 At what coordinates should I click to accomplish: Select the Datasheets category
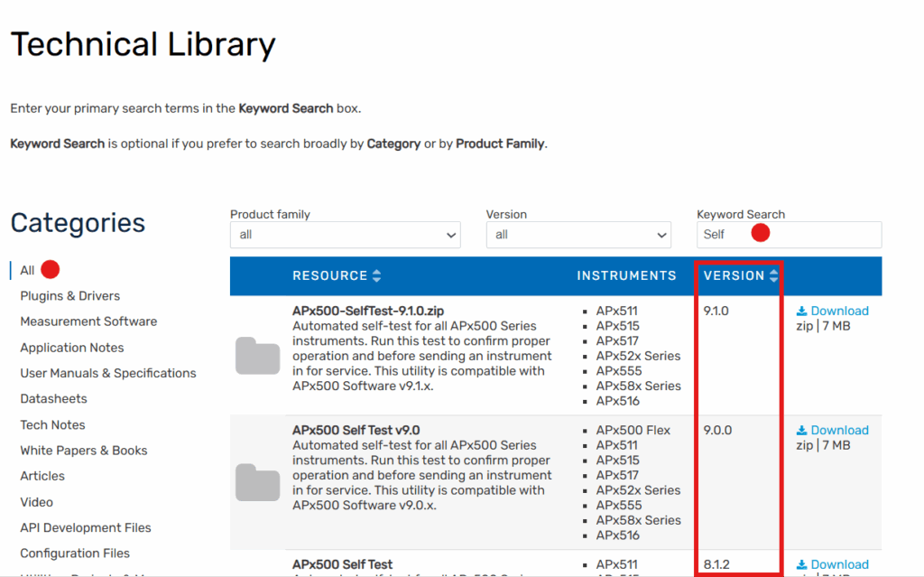click(53, 398)
